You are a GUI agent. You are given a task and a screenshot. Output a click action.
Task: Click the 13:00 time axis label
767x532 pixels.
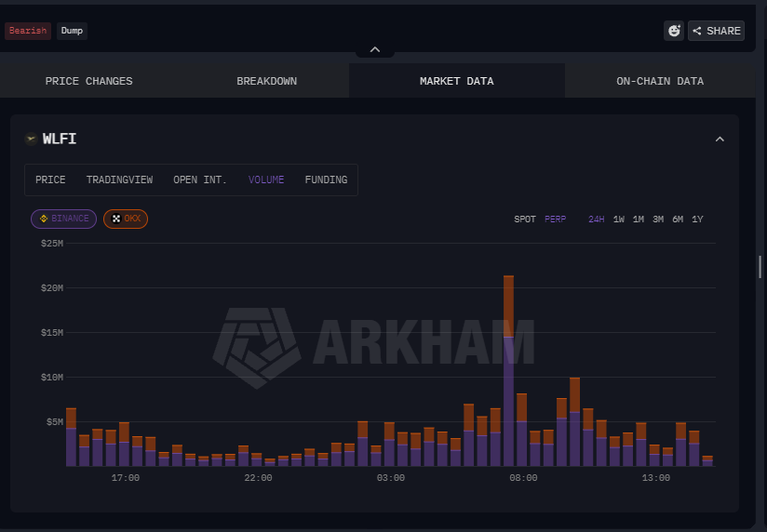pos(656,478)
